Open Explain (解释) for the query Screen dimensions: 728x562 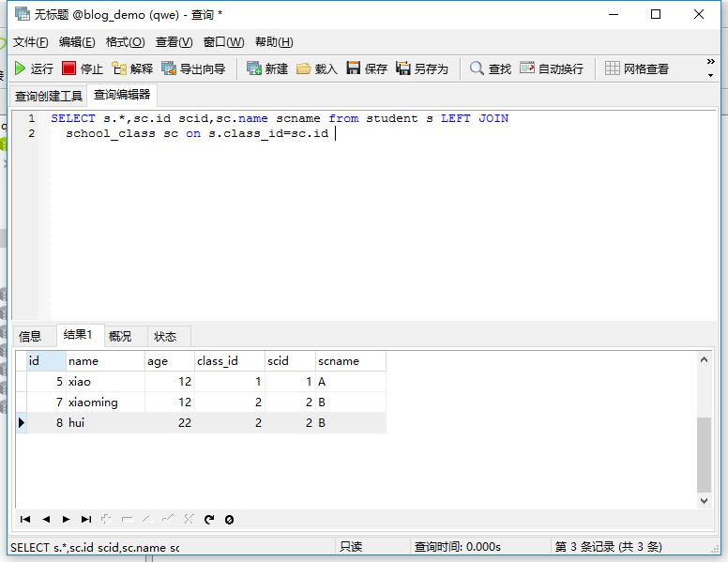(x=132, y=68)
